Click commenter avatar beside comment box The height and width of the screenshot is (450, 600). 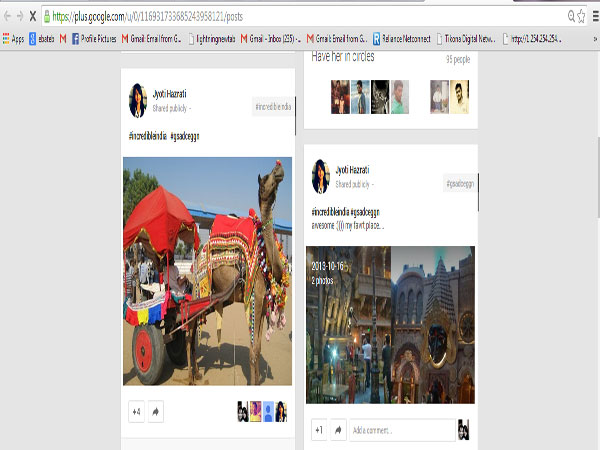tap(463, 430)
